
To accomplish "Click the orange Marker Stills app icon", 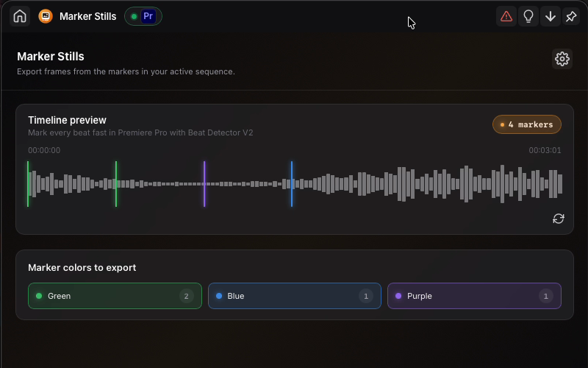I will coord(46,16).
